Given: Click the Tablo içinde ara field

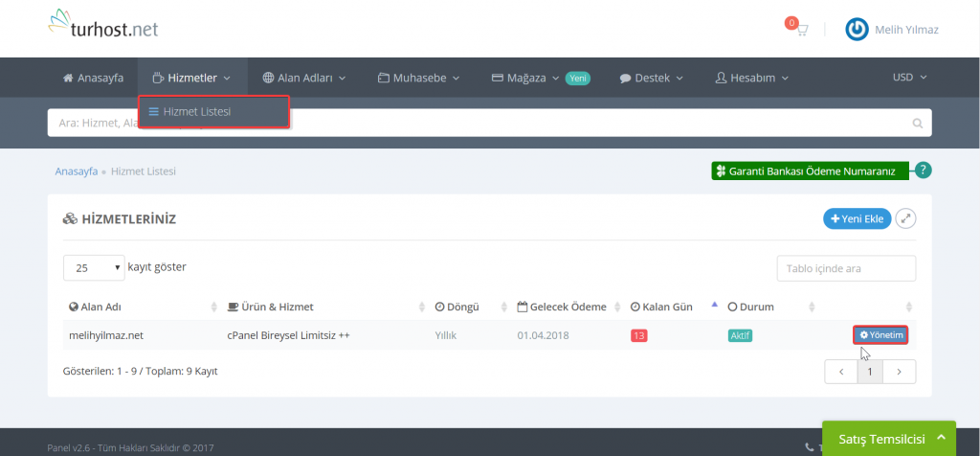Looking at the screenshot, I should (x=846, y=268).
